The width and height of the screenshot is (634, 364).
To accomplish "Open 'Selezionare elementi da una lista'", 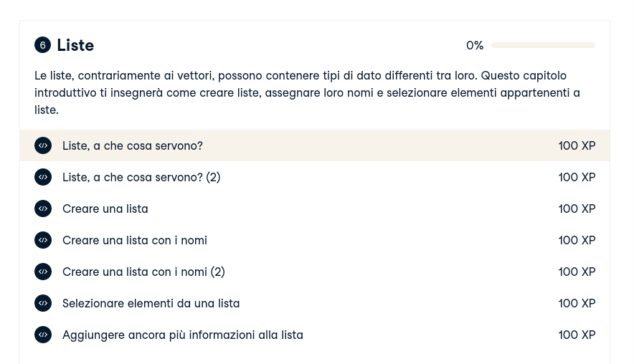I will tap(151, 303).
